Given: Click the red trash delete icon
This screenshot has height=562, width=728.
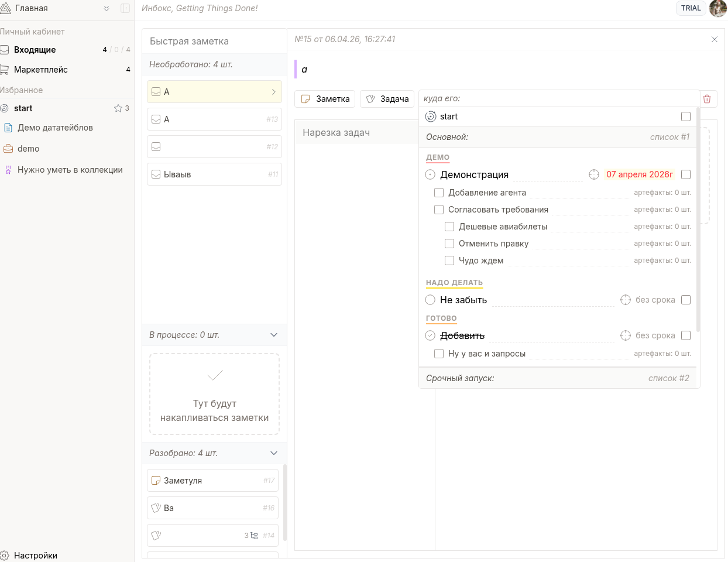Looking at the screenshot, I should coord(707,99).
